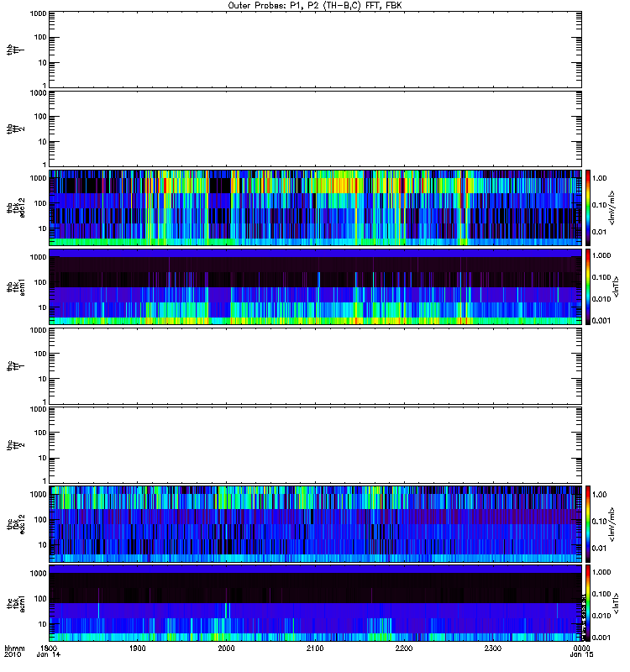This screenshot has height=672, width=630.
Task: Click the thc edc12 mV/m color bar
Action: click(x=587, y=523)
